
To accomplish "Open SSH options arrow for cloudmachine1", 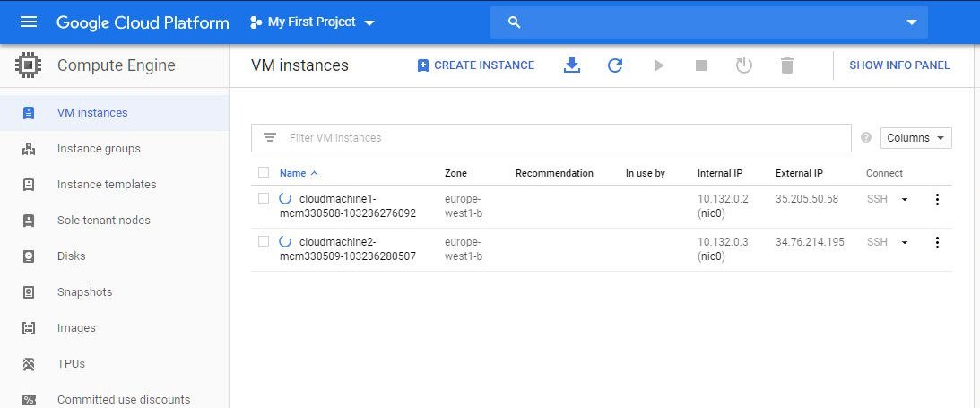I will 904,200.
